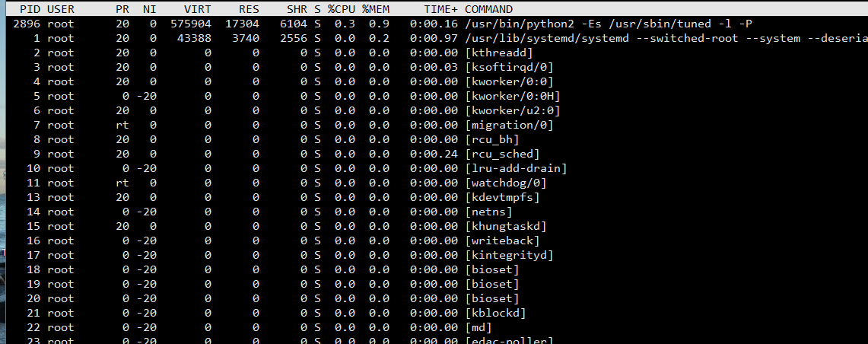Image resolution: width=868 pixels, height=344 pixels.
Task: Select the [kintegrityd] process entry
Action: [x=508, y=255]
